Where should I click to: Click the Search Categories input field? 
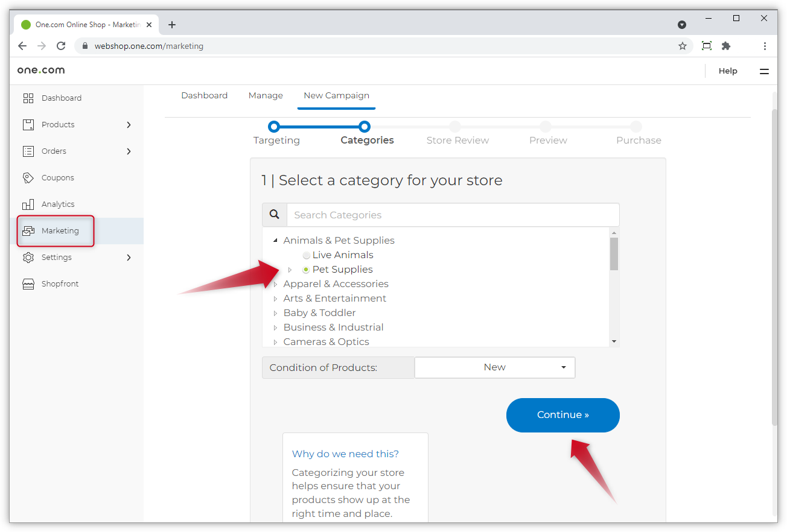pos(453,215)
